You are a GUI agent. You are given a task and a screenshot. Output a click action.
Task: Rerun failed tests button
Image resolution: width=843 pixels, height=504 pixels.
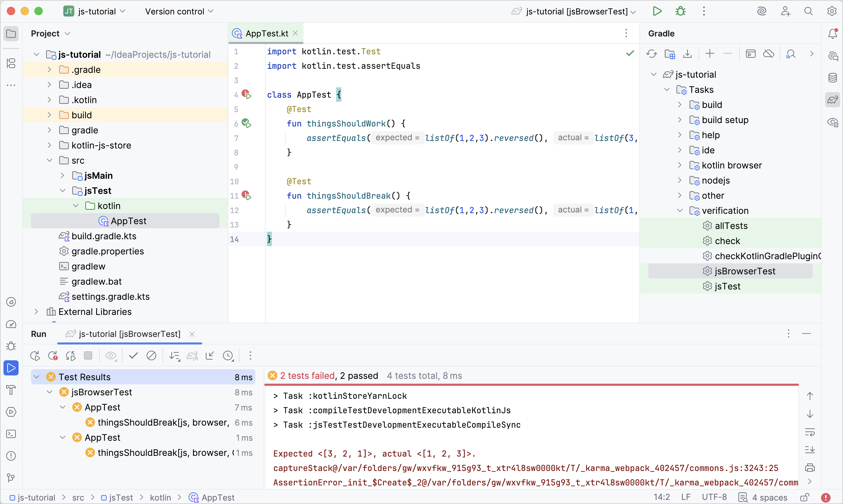click(53, 355)
